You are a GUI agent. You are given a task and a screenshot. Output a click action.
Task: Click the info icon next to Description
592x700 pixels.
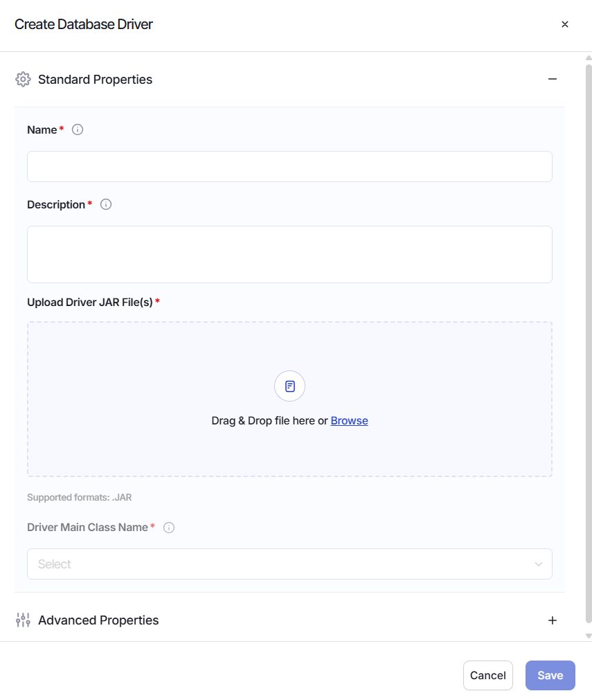click(x=106, y=204)
